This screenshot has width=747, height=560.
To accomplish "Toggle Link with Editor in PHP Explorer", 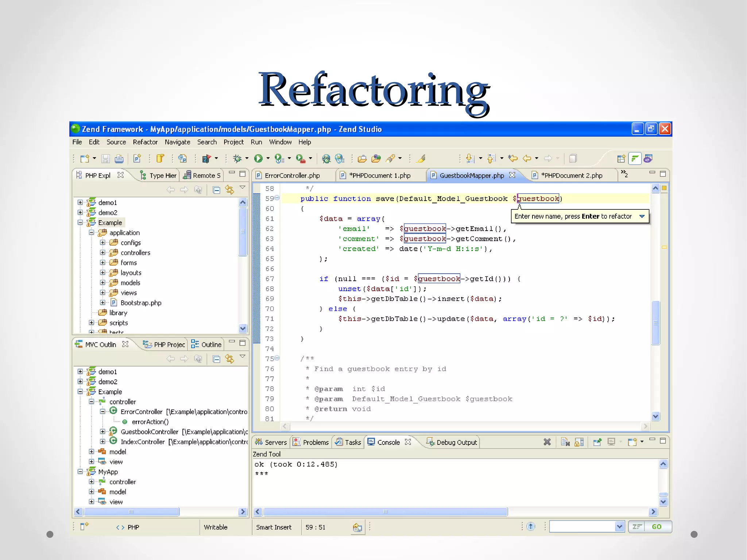I will pos(229,190).
